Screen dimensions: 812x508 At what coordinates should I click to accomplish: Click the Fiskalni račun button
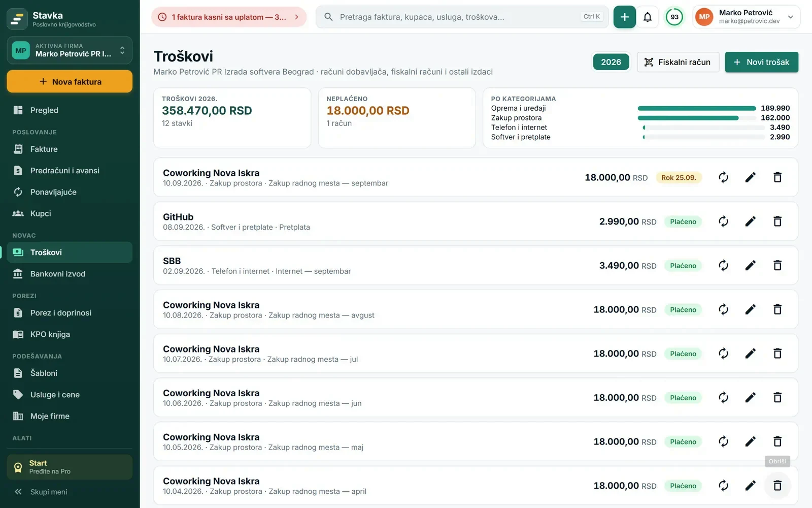pyautogui.click(x=678, y=62)
